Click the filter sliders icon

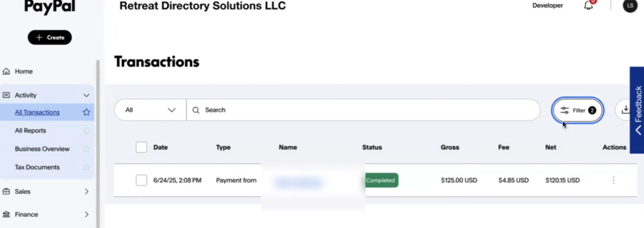pos(565,110)
